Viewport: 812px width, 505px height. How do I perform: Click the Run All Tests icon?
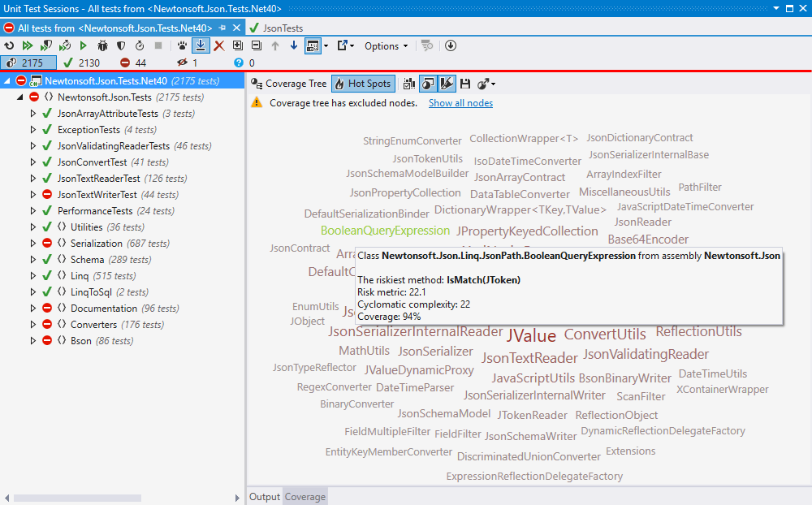pos(28,46)
